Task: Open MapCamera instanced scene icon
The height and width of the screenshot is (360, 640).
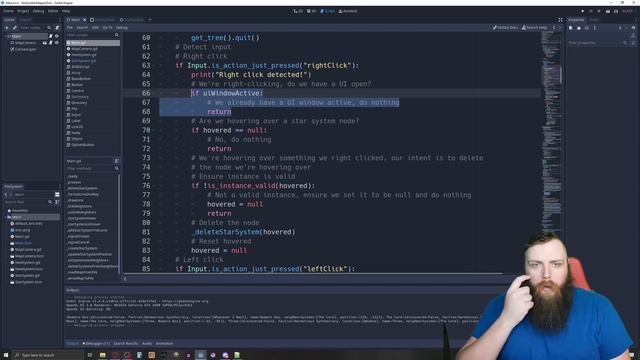Action: coord(44,42)
